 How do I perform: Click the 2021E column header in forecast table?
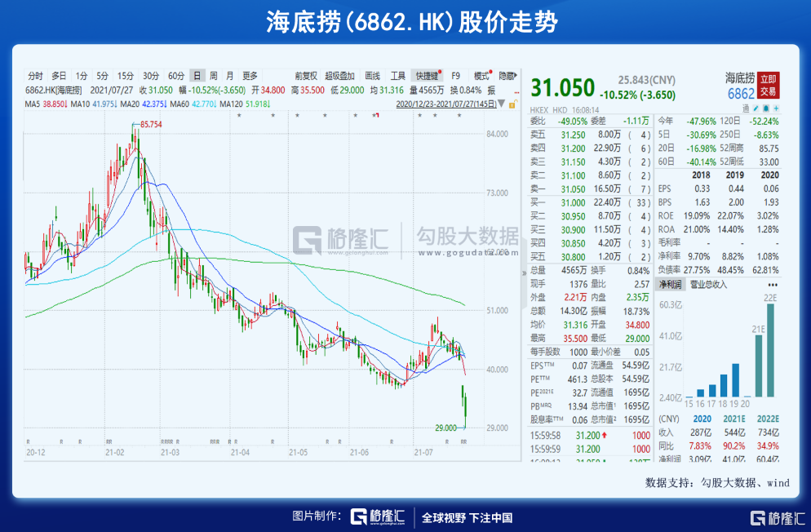click(734, 419)
